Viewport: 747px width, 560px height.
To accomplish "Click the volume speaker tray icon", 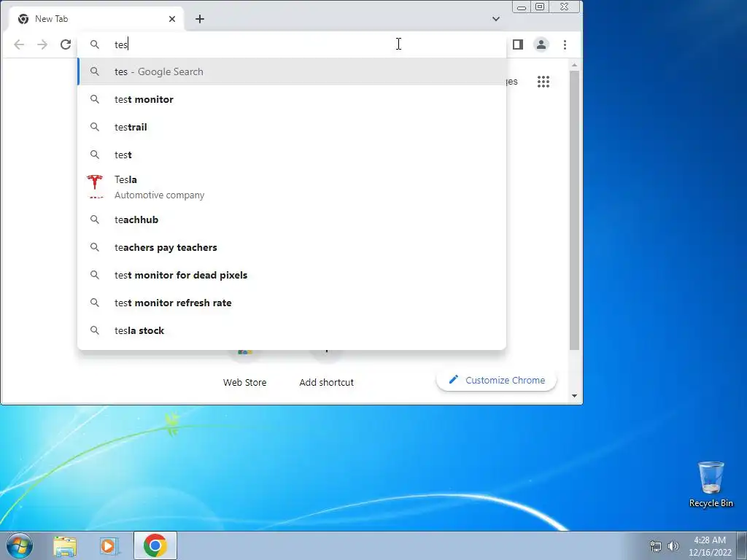I will [673, 546].
